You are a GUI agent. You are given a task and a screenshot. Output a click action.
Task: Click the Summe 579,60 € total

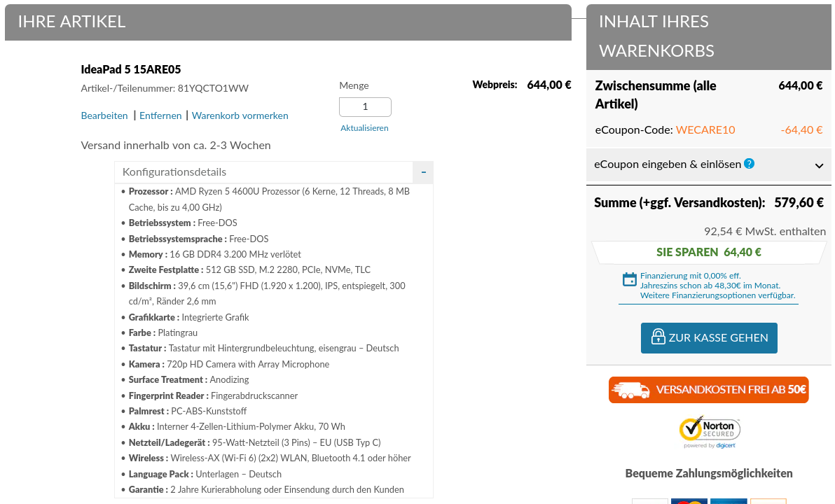tap(799, 203)
